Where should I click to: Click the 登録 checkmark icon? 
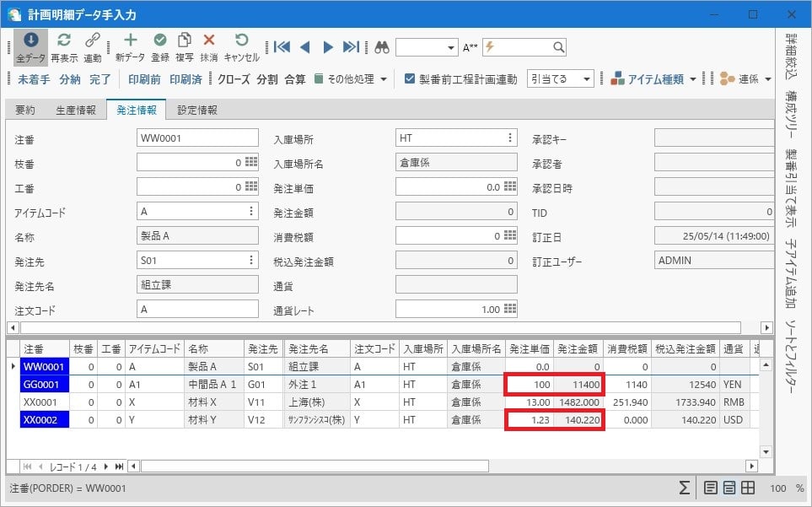[x=160, y=40]
